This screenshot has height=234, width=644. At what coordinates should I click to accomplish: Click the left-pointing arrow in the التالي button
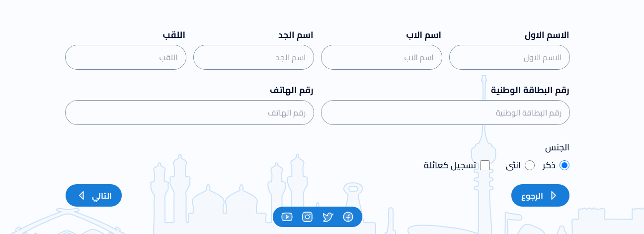(x=81, y=196)
